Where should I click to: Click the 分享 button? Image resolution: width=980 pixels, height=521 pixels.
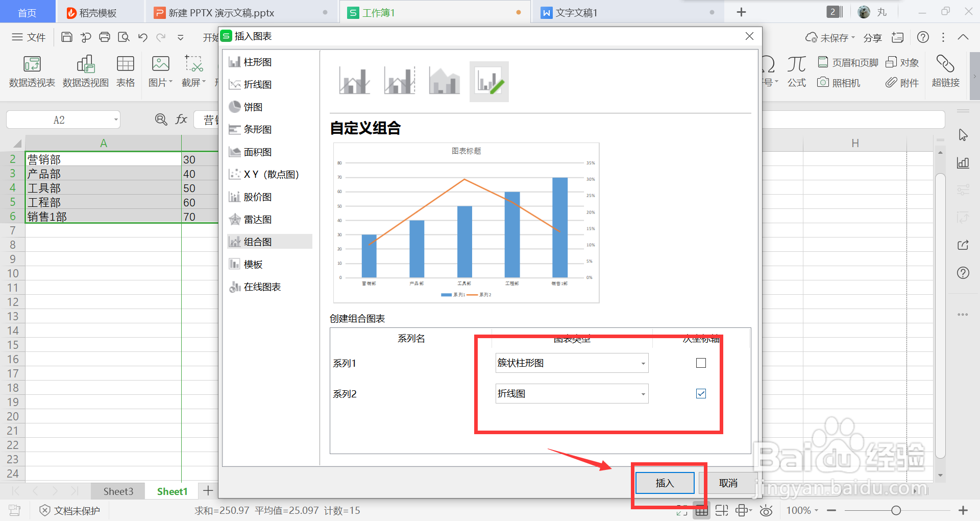click(872, 38)
